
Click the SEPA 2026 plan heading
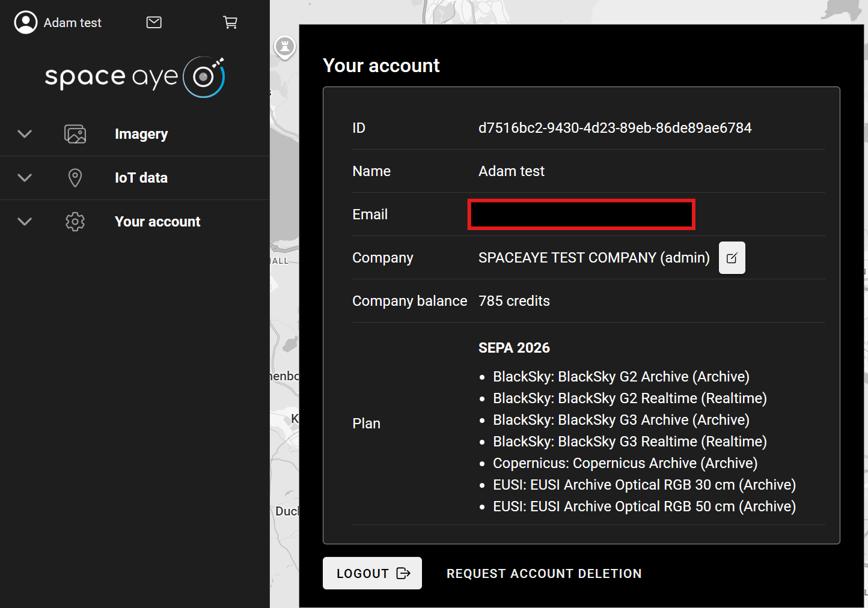[514, 348]
